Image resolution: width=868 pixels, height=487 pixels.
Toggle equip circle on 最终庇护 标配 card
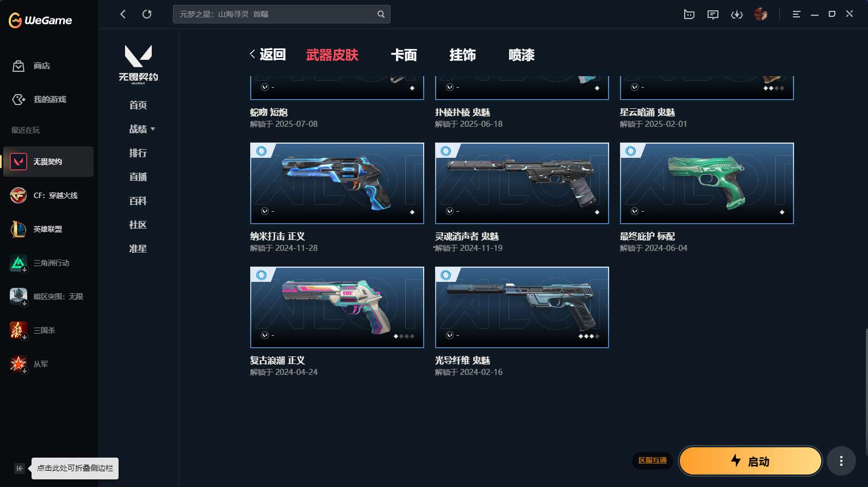click(x=631, y=151)
